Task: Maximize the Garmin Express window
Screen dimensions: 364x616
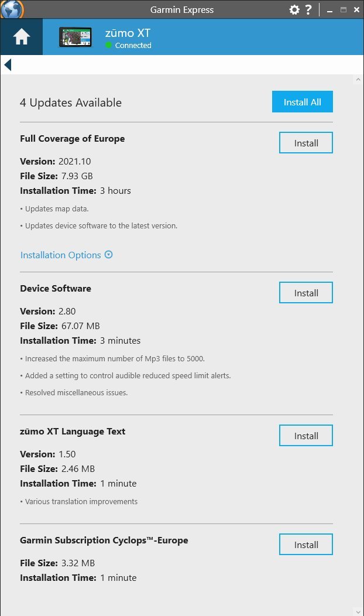Action: click(344, 9)
